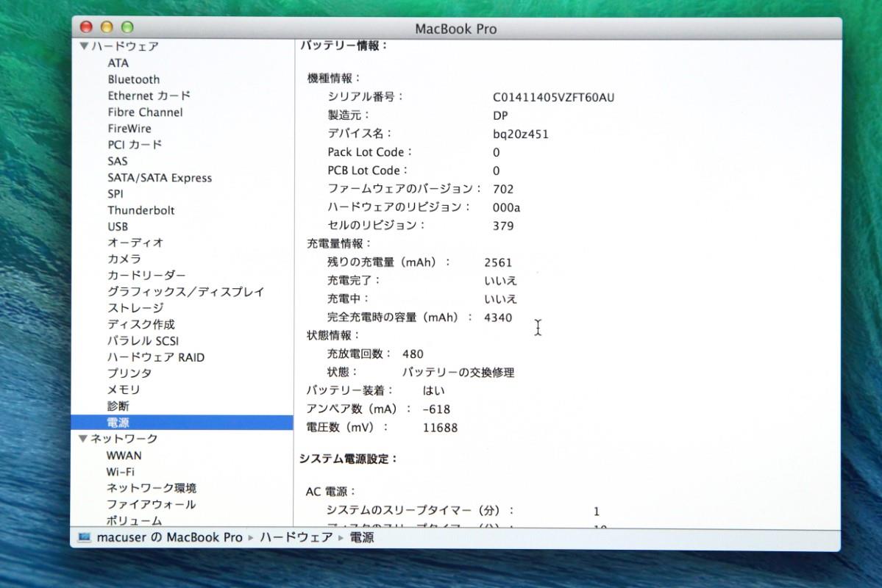Select Wi-Fi under ネットワーク

pyautogui.click(x=121, y=472)
